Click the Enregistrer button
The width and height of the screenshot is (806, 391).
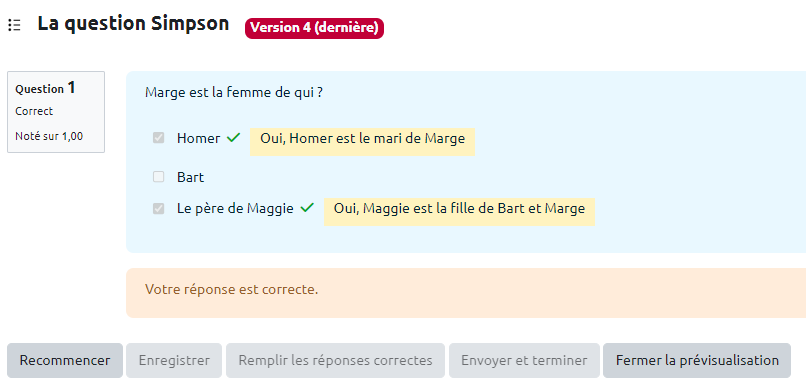pos(174,360)
